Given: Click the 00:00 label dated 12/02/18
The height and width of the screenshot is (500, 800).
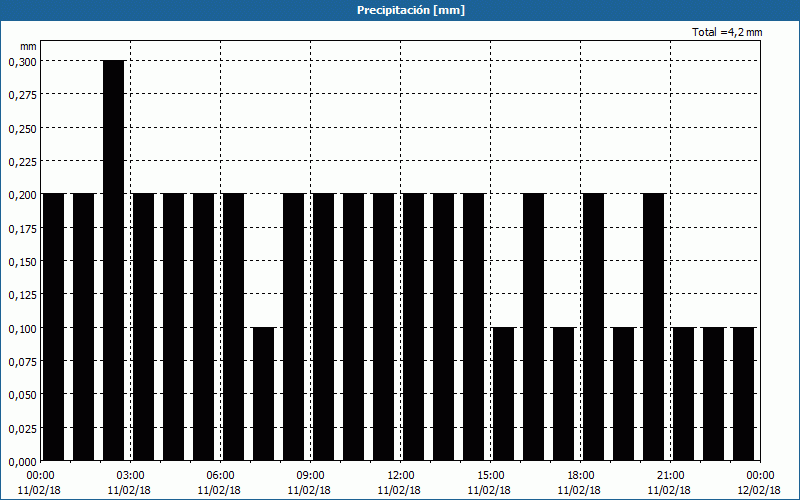Looking at the screenshot, I should tap(760, 476).
